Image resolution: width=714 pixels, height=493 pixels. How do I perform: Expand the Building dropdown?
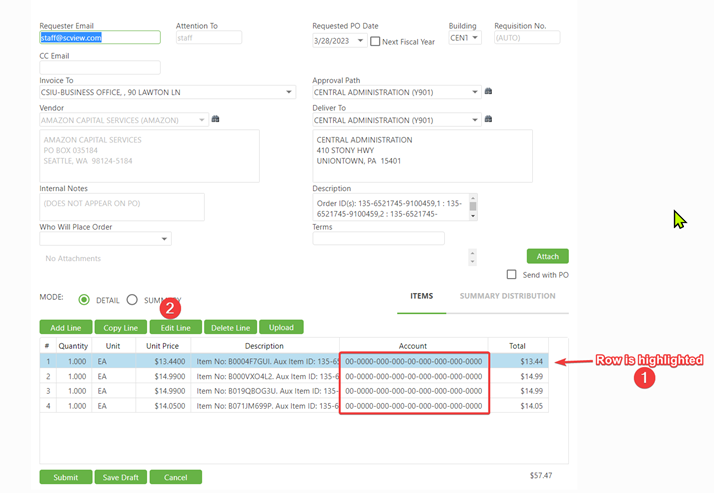476,38
